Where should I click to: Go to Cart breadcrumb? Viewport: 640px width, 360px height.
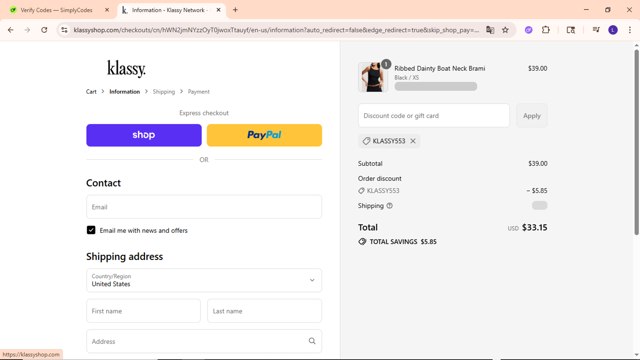(x=91, y=91)
